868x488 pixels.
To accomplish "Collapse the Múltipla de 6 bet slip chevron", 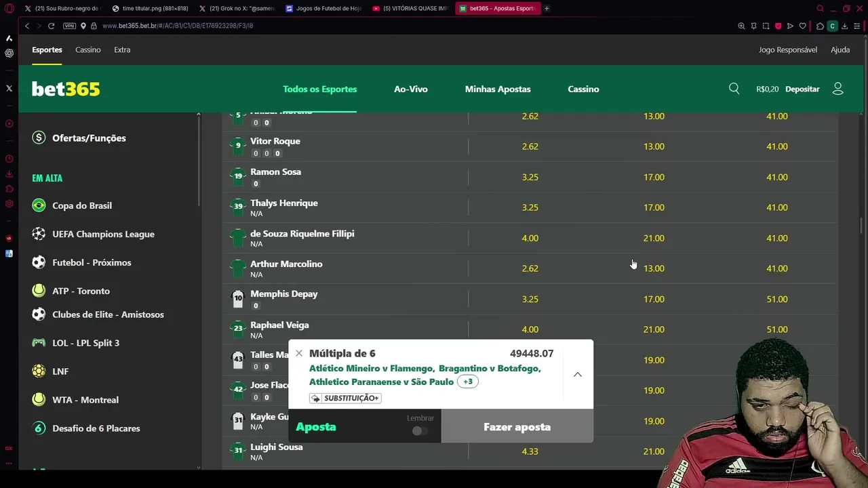I will [x=578, y=374].
